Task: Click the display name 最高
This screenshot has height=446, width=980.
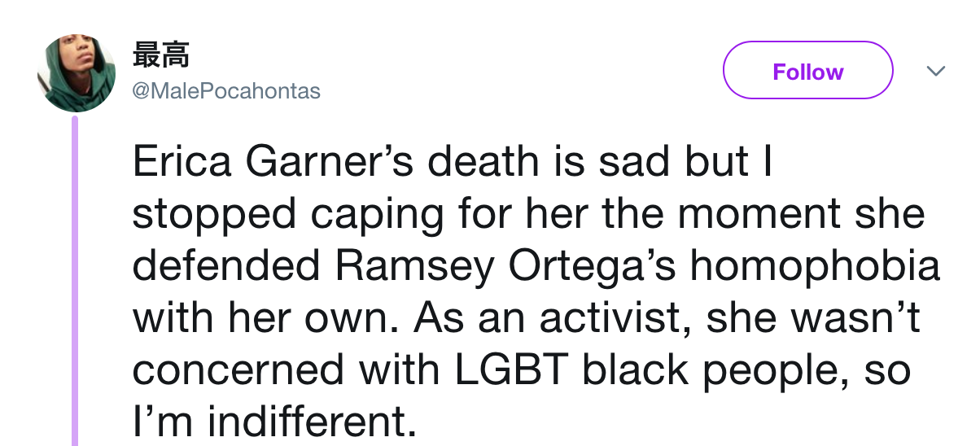Action: coord(160,55)
